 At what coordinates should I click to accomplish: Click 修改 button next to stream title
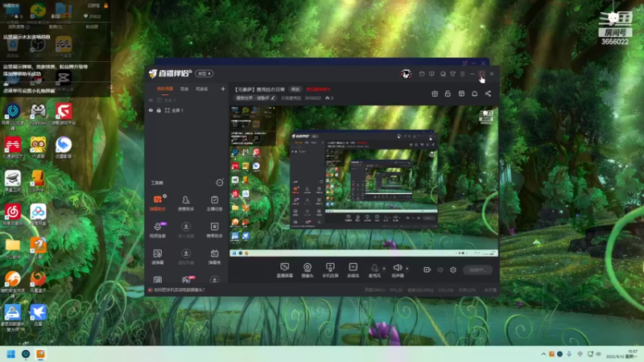click(295, 89)
